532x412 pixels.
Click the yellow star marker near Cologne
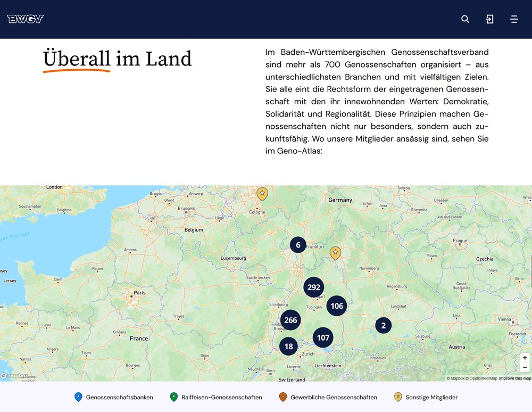point(262,194)
